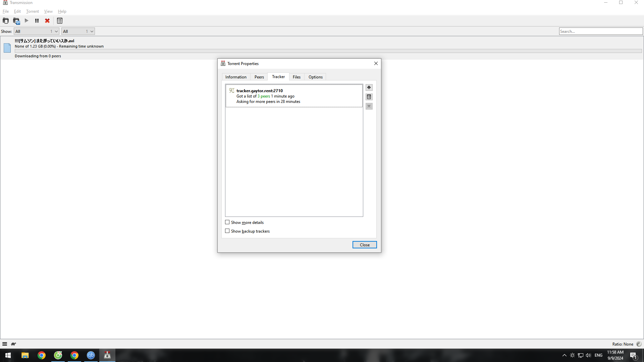Open the status bar options menu icon
Viewport: 644px width, 362px height.
[5, 344]
